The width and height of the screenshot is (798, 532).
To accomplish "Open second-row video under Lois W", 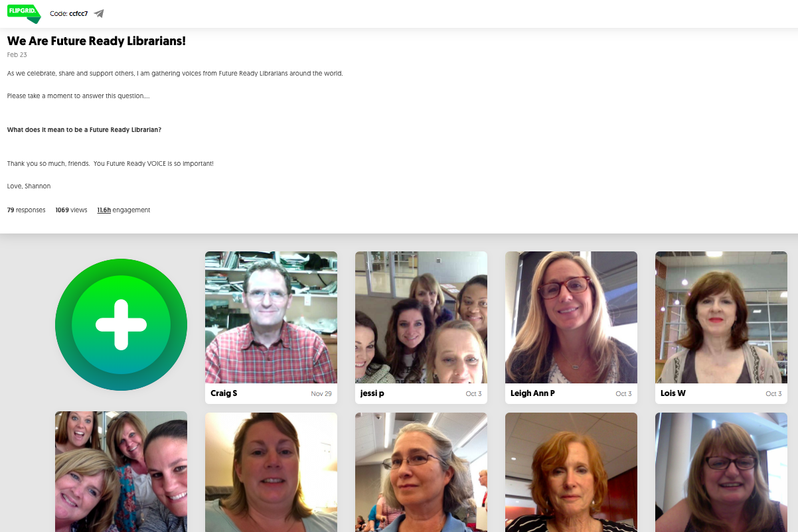I will click(721, 472).
